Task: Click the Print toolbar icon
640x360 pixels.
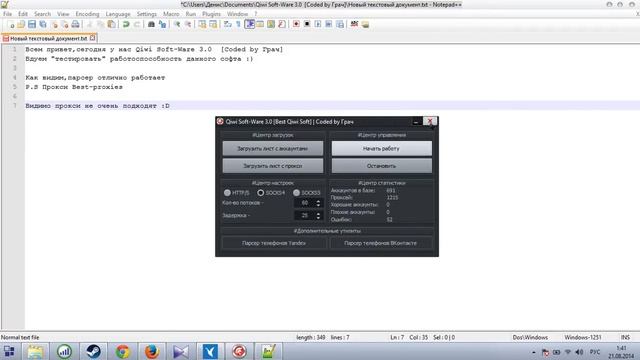Action: pos(76,24)
